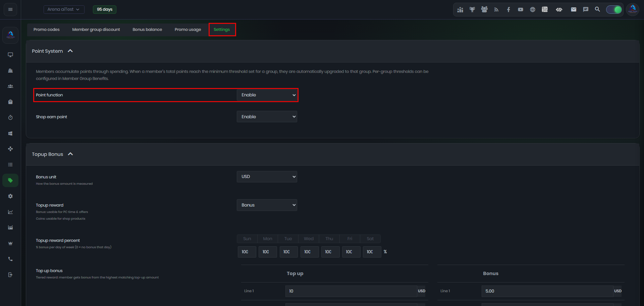This screenshot has height=306, width=644.
Task: Click the 95 days license badge
Action: pos(105,9)
